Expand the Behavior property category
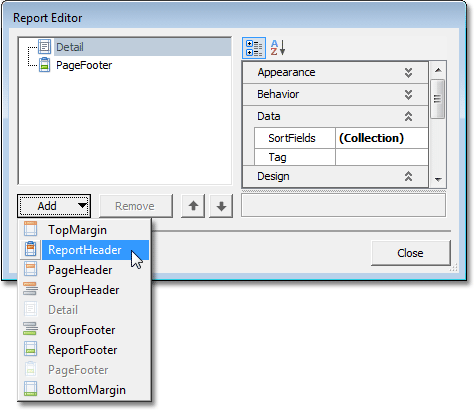Screen dimensions: 474x410 point(408,94)
